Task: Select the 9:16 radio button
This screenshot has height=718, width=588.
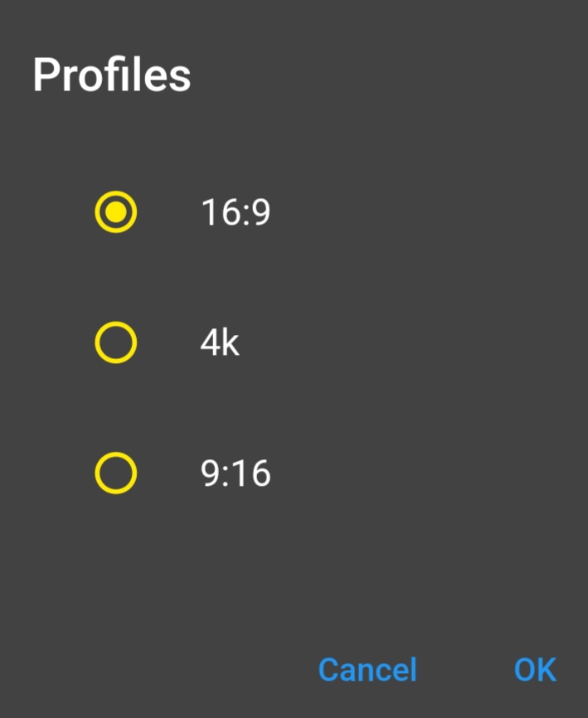Action: (115, 473)
